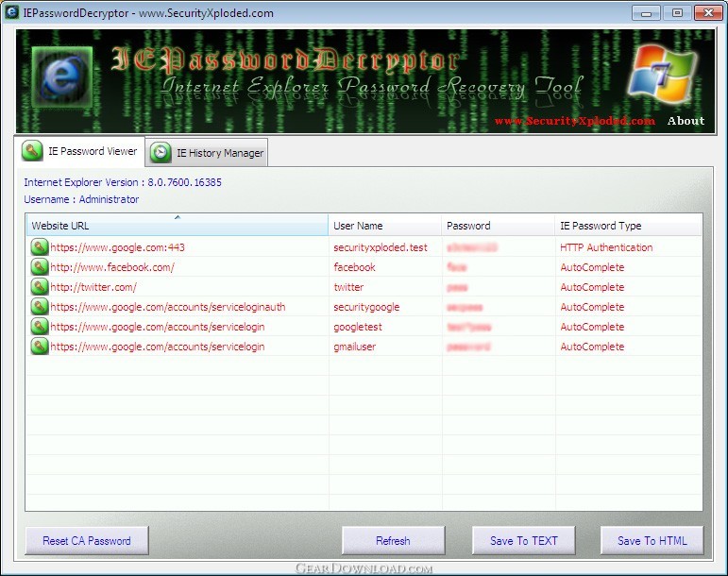This screenshot has width=728, height=576.
Task: Select the http://twitter.com/ URL
Action: click(93, 287)
